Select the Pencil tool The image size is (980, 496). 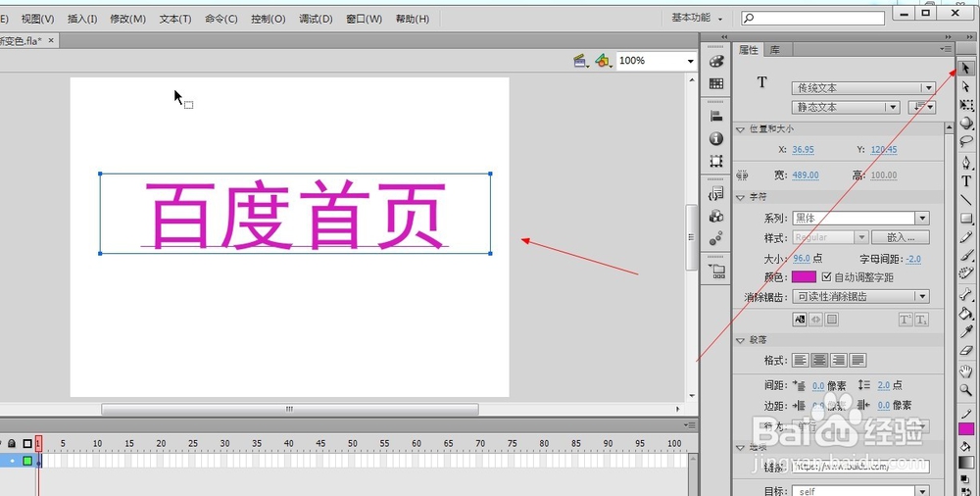(x=966, y=237)
